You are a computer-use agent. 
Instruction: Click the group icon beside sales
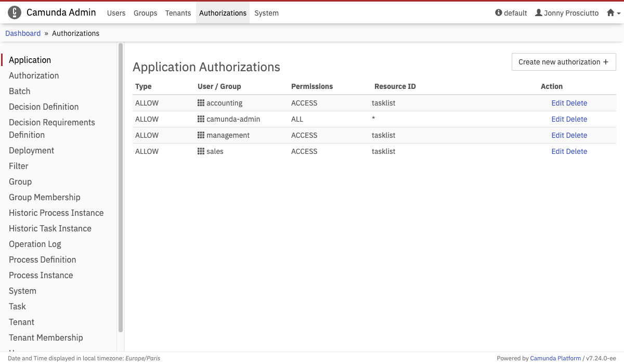201,151
